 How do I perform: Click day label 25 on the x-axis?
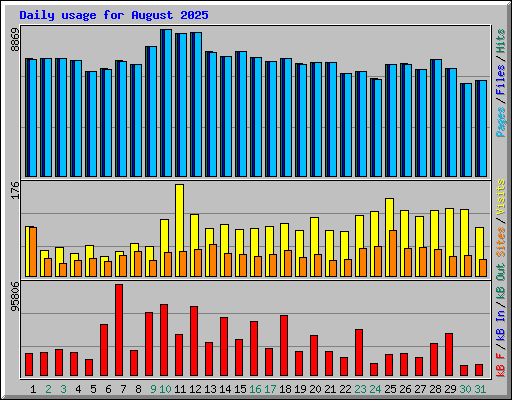click(390, 389)
